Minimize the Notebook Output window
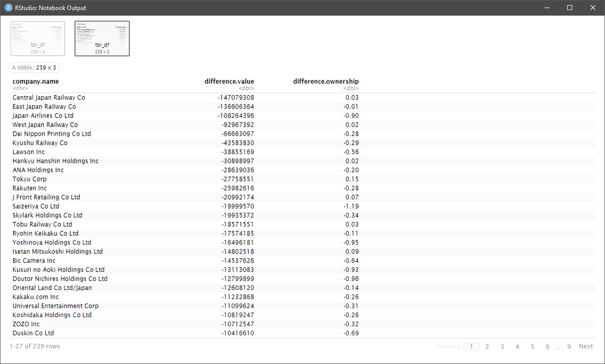This screenshot has height=364, width=605. [x=547, y=8]
